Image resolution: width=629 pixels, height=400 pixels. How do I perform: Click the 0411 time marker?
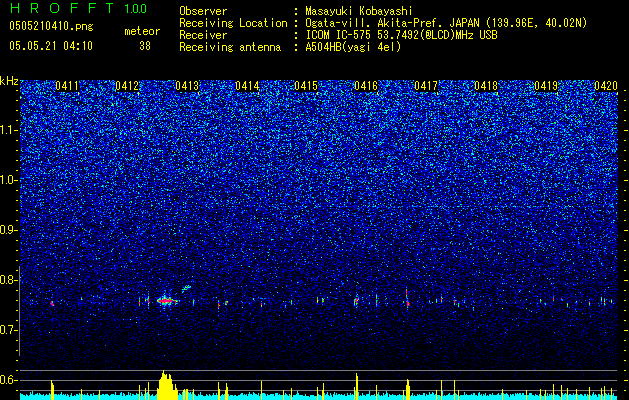[x=67, y=86]
